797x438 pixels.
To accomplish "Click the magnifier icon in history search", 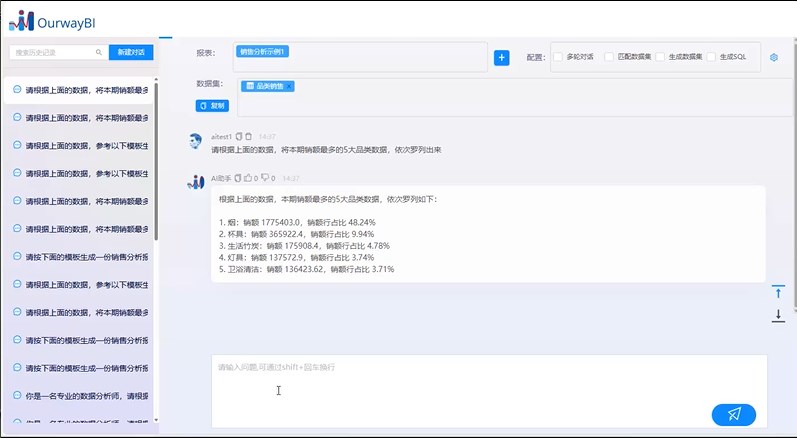I will point(98,52).
